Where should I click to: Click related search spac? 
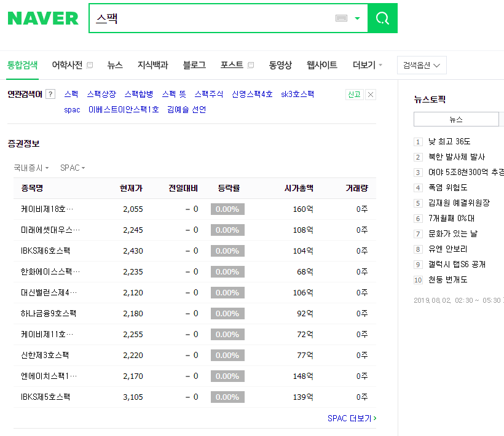(x=72, y=110)
